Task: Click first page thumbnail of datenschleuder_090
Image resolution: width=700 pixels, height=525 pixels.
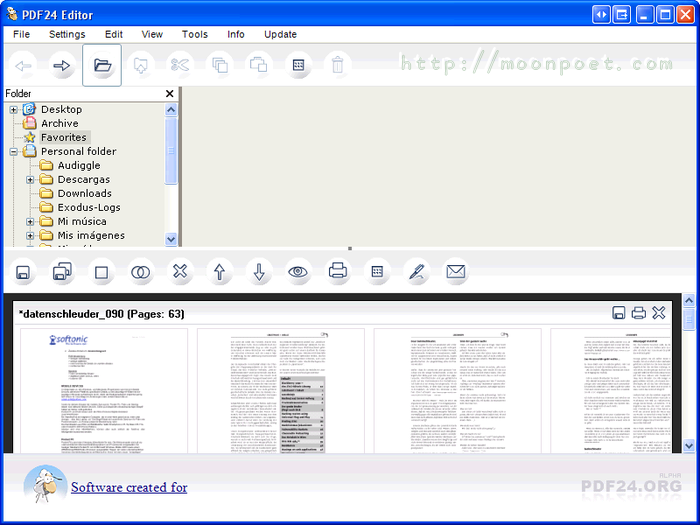Action: coord(104,388)
